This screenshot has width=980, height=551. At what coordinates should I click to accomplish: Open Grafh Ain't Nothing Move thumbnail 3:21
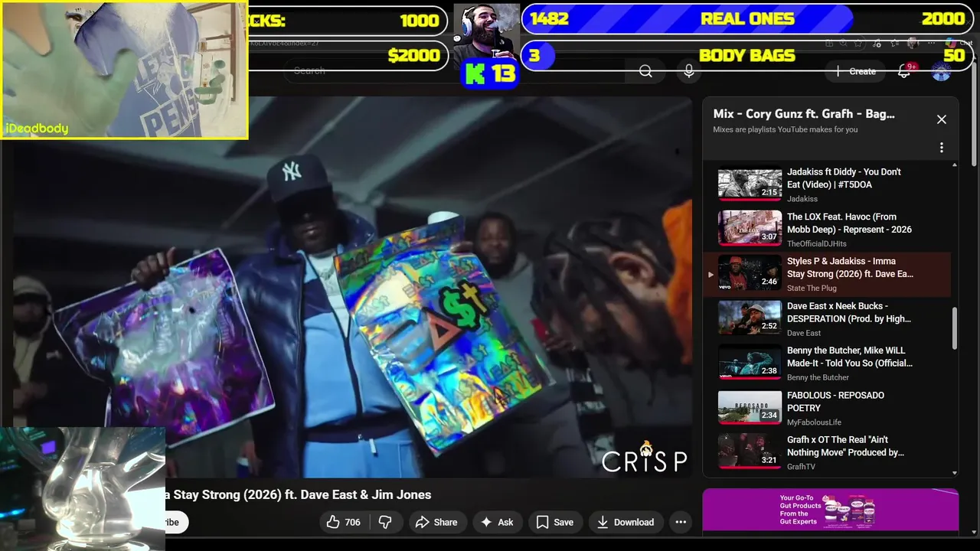(750, 452)
